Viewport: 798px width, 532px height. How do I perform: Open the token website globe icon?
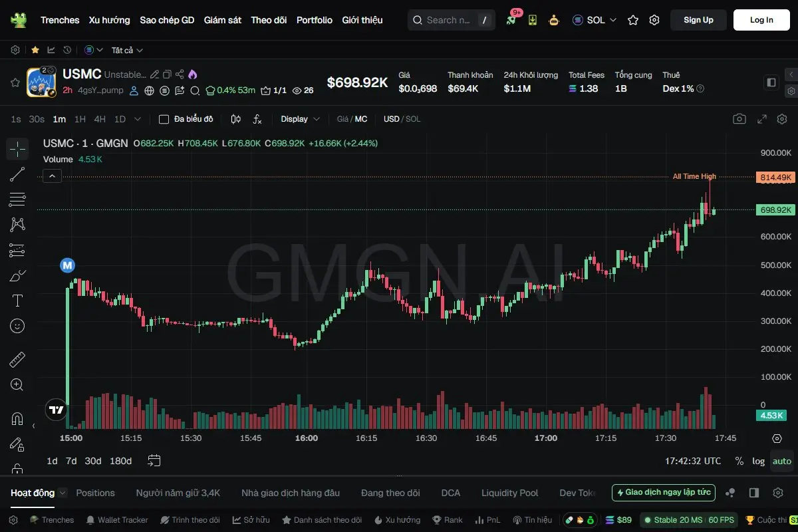click(149, 90)
